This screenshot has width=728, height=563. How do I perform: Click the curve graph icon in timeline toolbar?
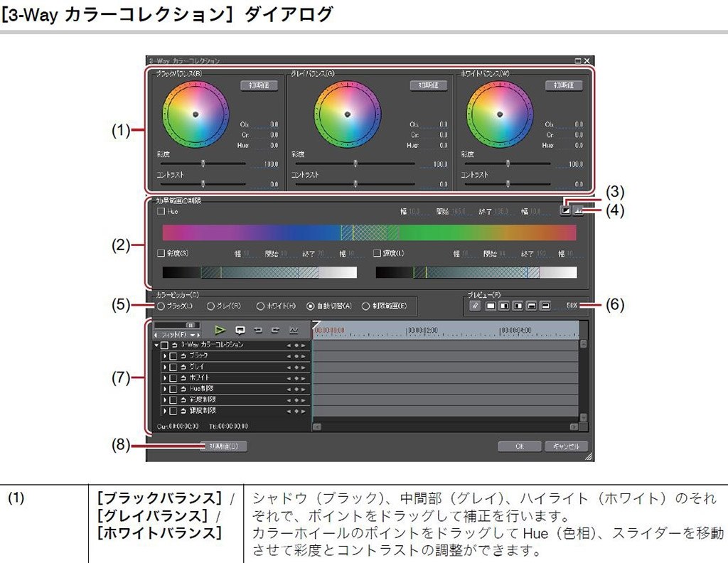click(294, 330)
